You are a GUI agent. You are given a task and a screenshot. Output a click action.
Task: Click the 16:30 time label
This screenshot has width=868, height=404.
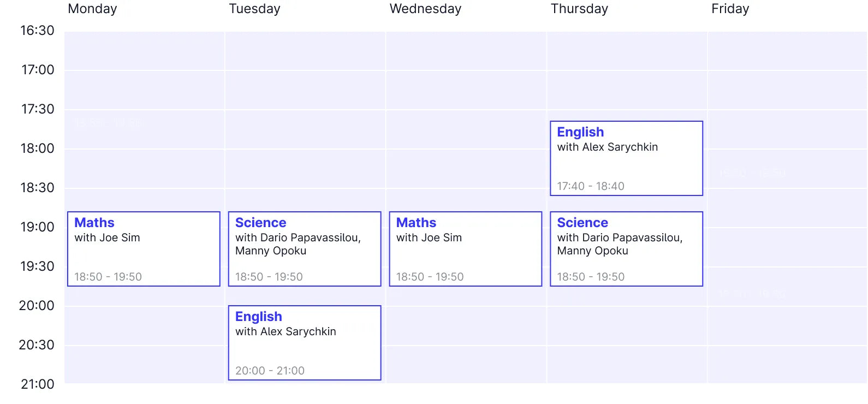pos(36,30)
